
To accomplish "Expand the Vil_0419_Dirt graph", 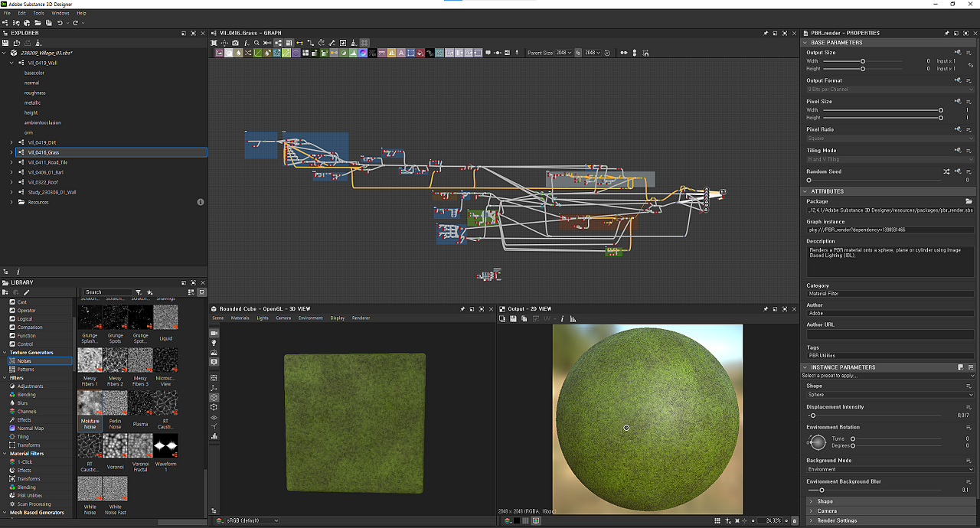I will [11, 142].
